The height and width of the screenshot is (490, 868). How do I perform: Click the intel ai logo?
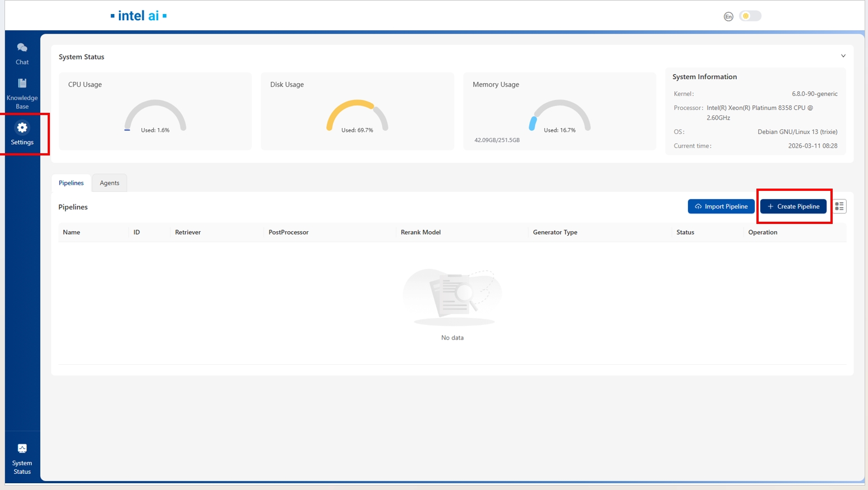[x=138, y=16]
